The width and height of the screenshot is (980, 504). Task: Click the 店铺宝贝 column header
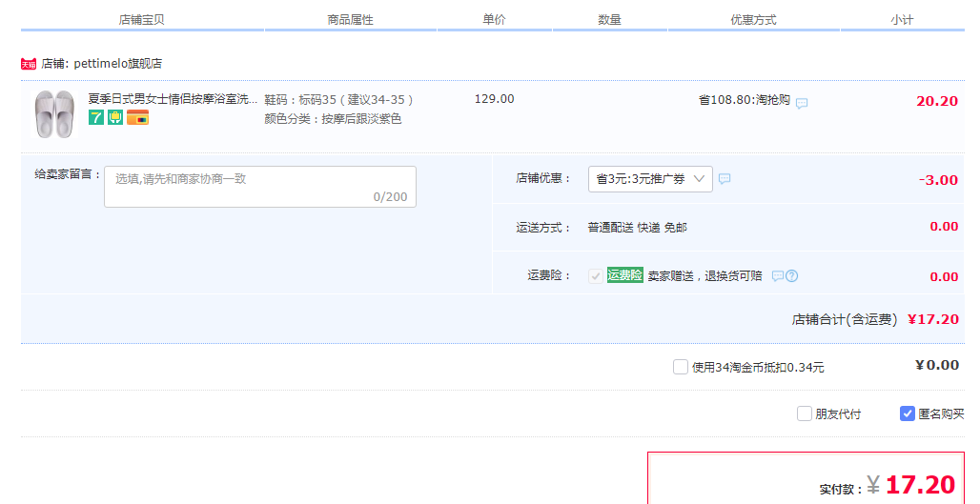point(142,20)
